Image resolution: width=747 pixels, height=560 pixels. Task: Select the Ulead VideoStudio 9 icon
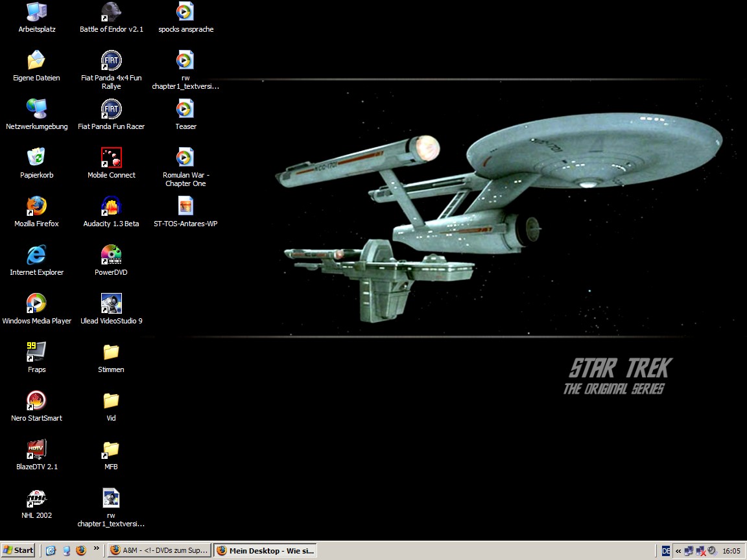pos(111,304)
